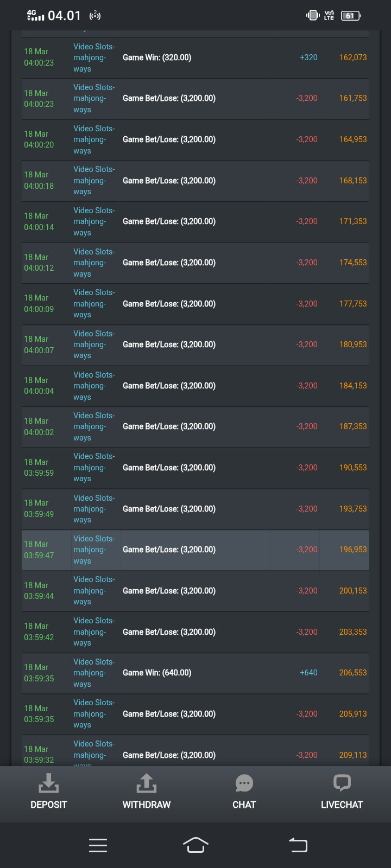
Task: Tap the 200,153 balance value
Action: click(x=353, y=591)
